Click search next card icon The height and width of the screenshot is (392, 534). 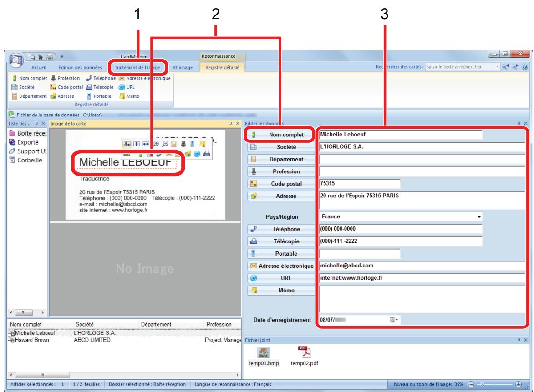tap(514, 67)
